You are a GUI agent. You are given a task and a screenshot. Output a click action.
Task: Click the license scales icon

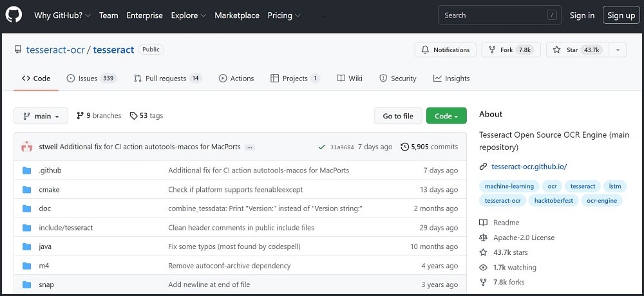pos(484,237)
